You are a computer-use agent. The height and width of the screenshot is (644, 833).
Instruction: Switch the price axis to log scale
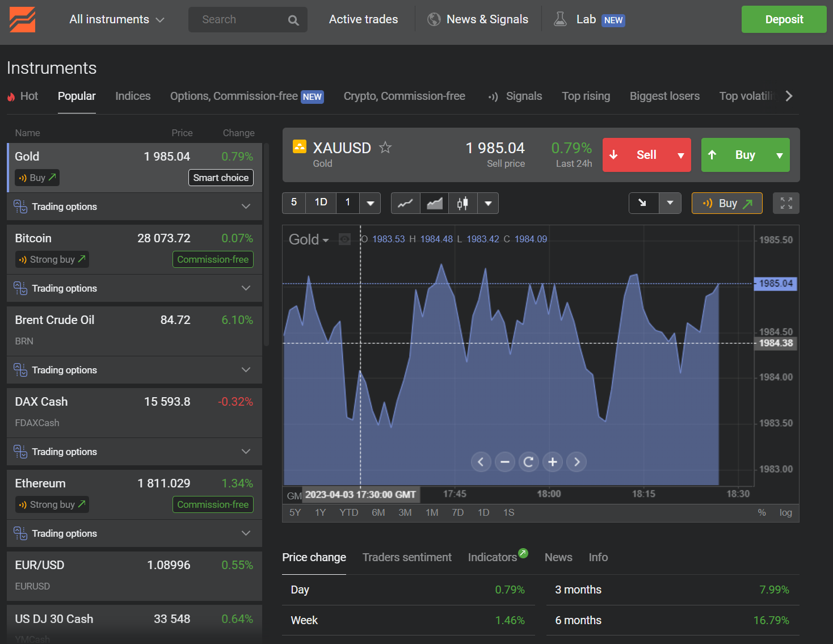785,512
